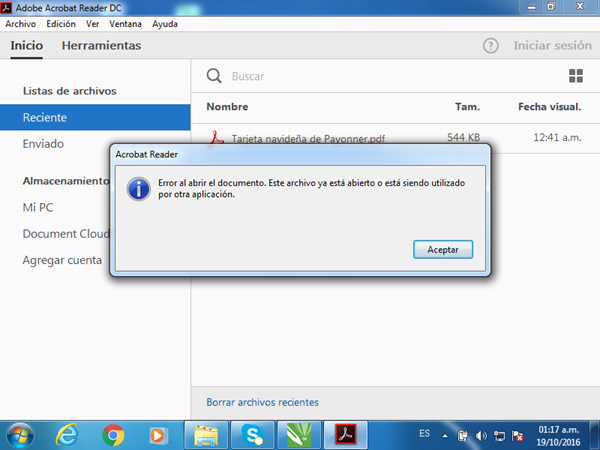
Task: Click Acrobat Reader taskbar icon
Action: (346, 435)
